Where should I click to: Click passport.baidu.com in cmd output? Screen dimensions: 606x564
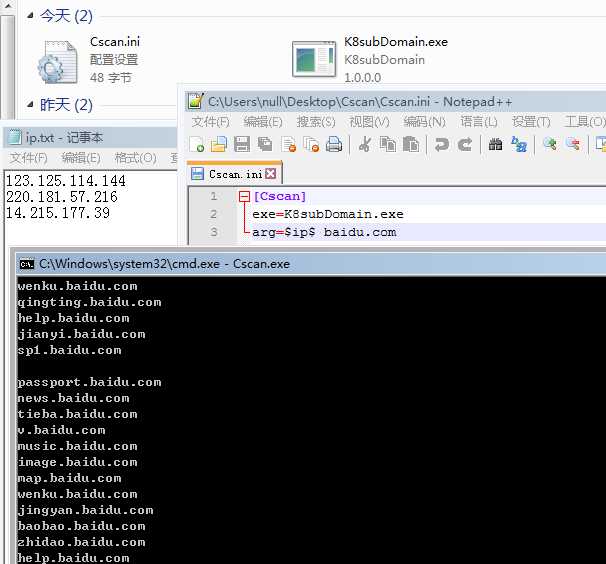point(89,382)
